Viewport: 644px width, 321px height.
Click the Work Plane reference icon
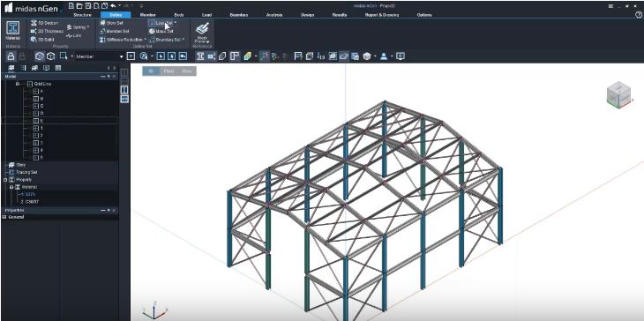click(202, 32)
